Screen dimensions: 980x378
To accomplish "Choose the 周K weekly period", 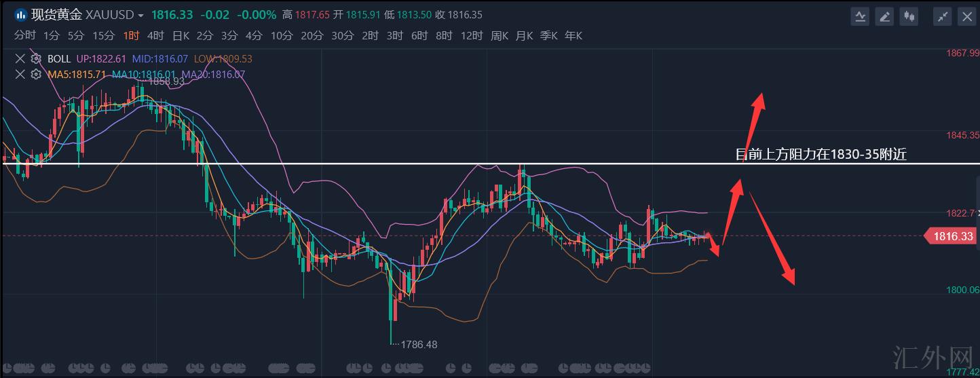I will pyautogui.click(x=500, y=36).
